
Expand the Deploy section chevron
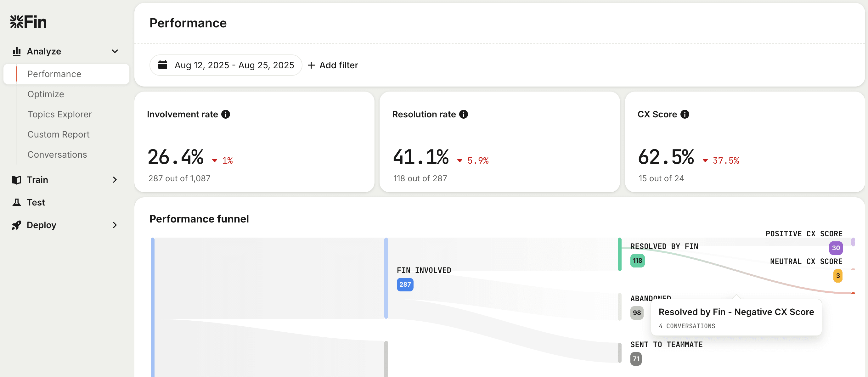(115, 225)
